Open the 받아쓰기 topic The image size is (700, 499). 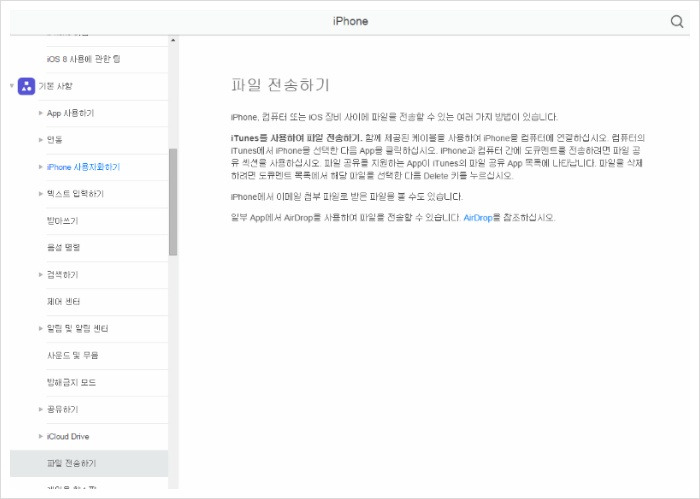pos(62,221)
